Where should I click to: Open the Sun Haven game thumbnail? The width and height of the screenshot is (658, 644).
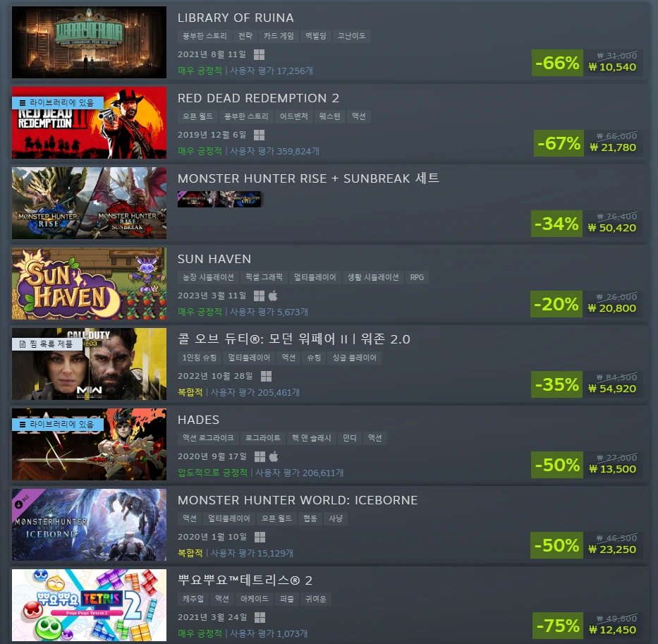(89, 284)
